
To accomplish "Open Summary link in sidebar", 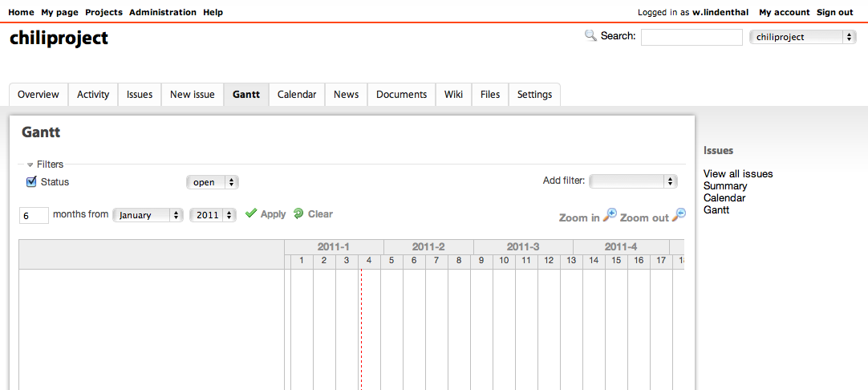I will pyautogui.click(x=725, y=186).
